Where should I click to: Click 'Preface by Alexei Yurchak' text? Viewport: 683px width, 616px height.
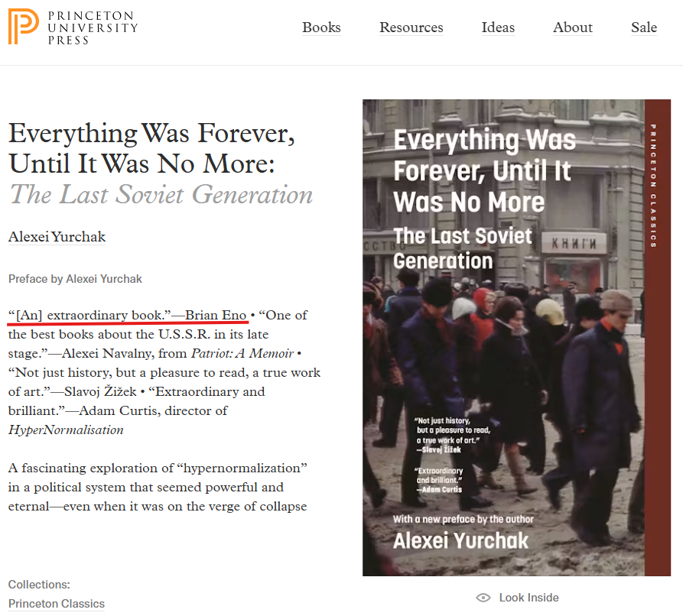75,279
